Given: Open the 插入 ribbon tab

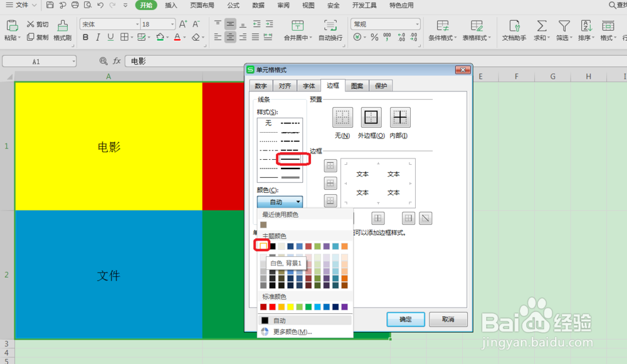Looking at the screenshot, I should (171, 5).
